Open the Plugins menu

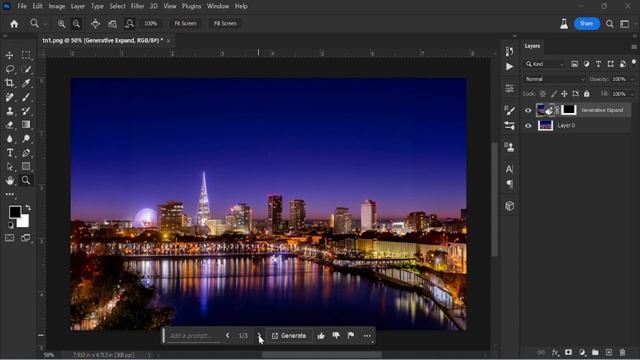click(x=191, y=6)
